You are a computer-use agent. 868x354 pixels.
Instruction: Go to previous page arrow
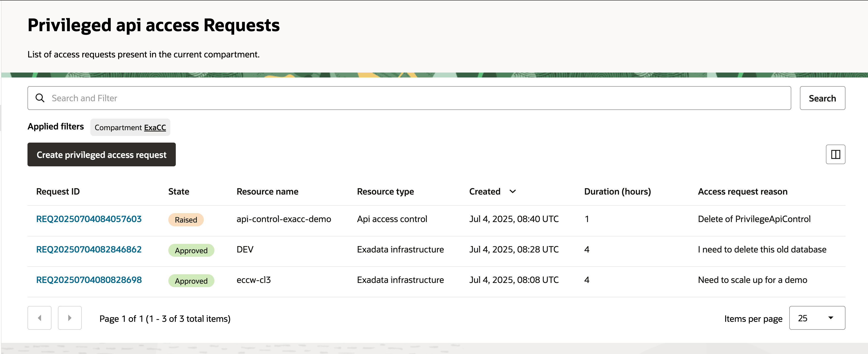(x=39, y=318)
